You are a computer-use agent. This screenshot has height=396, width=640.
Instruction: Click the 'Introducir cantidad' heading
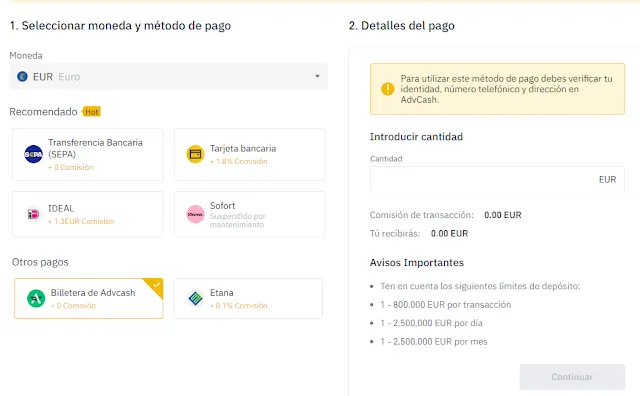click(416, 137)
